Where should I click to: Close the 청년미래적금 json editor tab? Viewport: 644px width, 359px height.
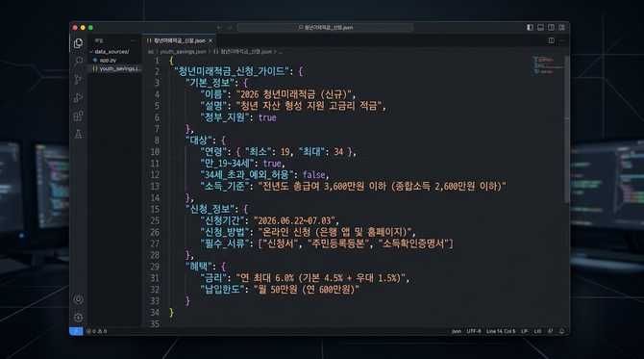[x=211, y=40]
